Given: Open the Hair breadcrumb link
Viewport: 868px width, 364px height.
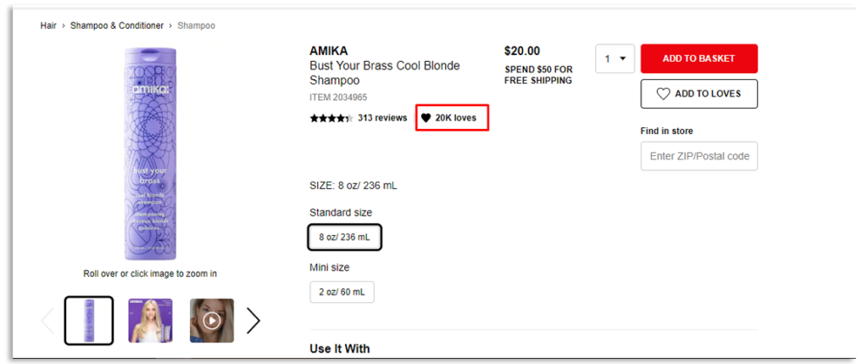Looking at the screenshot, I should (48, 25).
